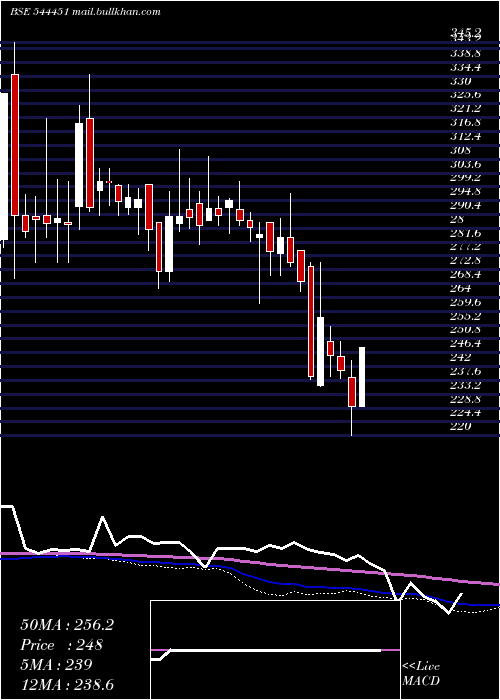Click the '12MA : 238.6' readout
Image resolution: width=500 pixels, height=700 pixels.
[x=67, y=684]
